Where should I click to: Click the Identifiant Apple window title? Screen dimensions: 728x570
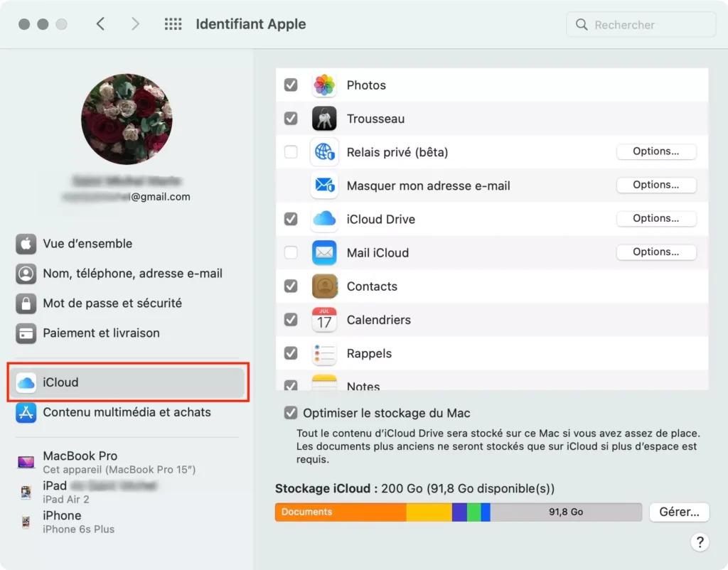coord(251,24)
